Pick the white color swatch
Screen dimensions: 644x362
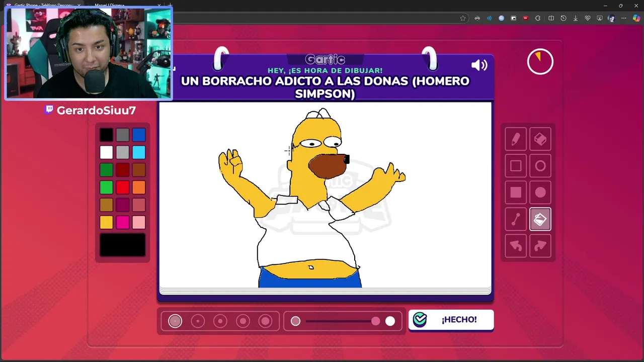(106, 152)
